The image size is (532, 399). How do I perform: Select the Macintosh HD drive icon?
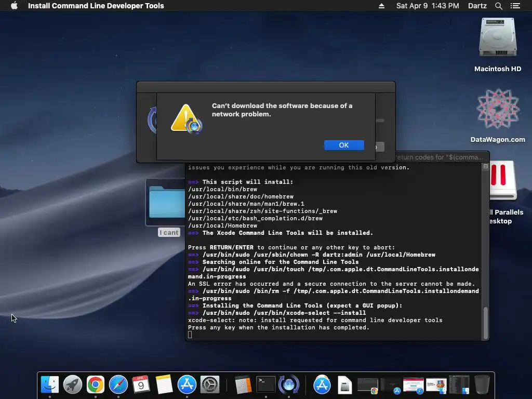coord(498,37)
